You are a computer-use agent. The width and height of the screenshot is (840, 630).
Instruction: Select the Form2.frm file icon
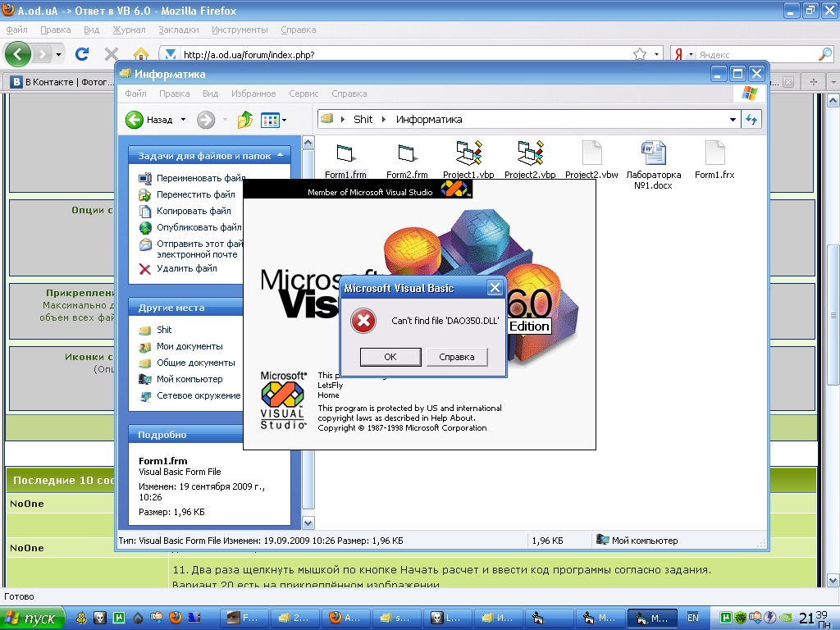[407, 153]
